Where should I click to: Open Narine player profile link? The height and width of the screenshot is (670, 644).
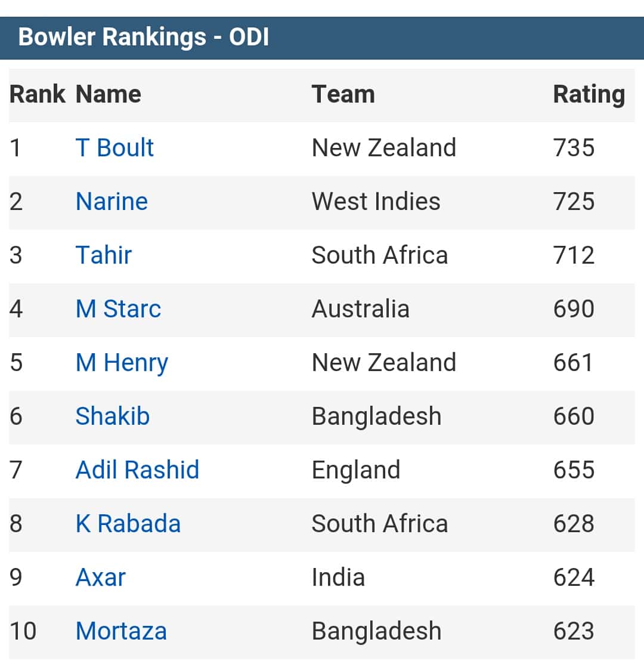(112, 202)
